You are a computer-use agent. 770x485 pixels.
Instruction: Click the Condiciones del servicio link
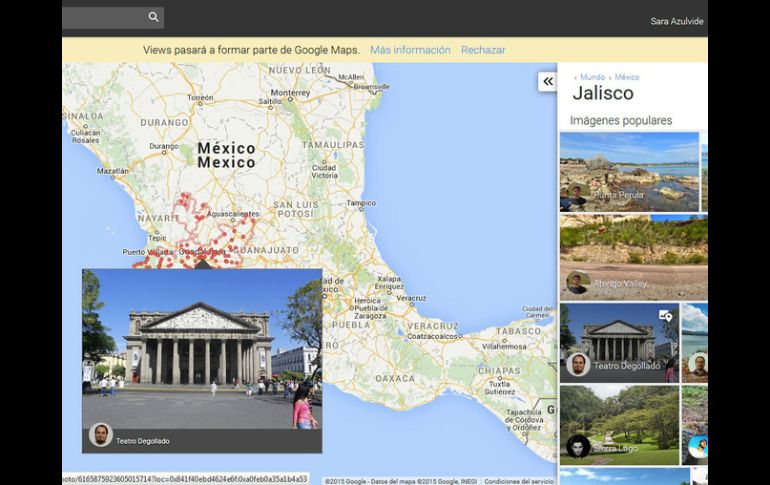click(518, 481)
